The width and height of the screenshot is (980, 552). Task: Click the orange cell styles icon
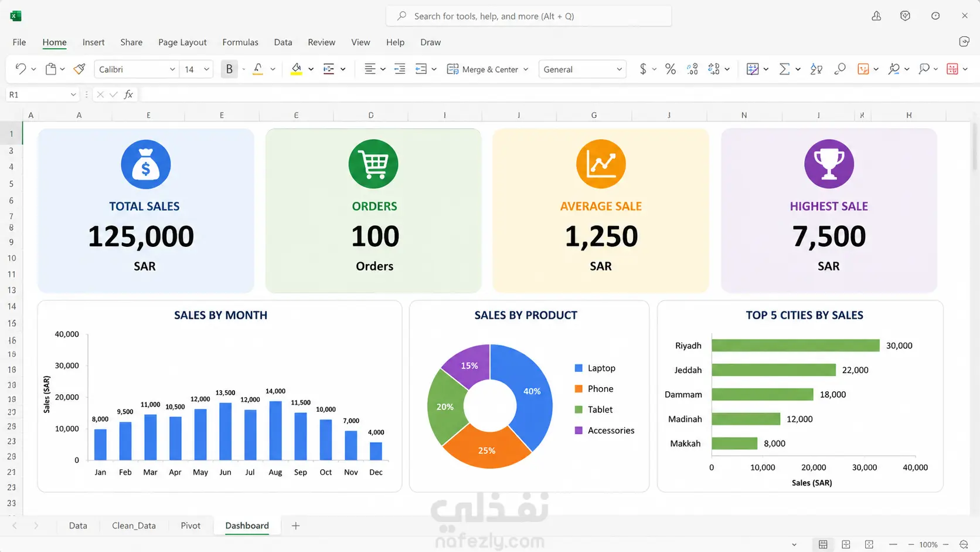pos(863,69)
